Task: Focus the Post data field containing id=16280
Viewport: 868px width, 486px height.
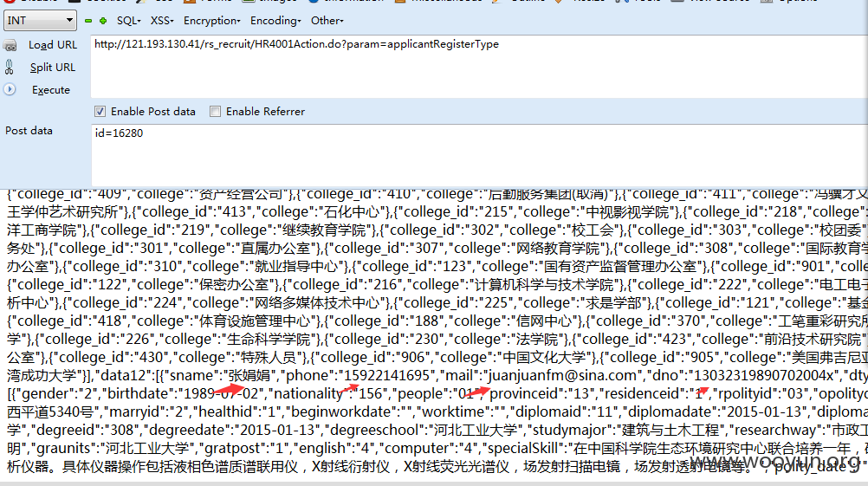Action: [x=479, y=156]
